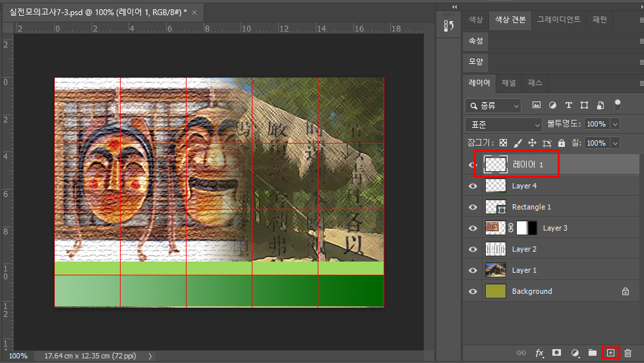Hide the Background layer
The width and height of the screenshot is (644, 363).
click(473, 291)
